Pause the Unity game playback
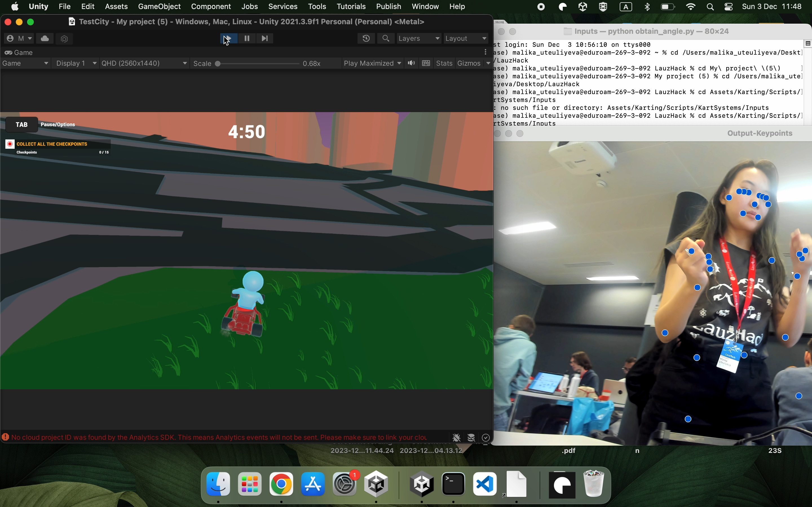 (247, 39)
